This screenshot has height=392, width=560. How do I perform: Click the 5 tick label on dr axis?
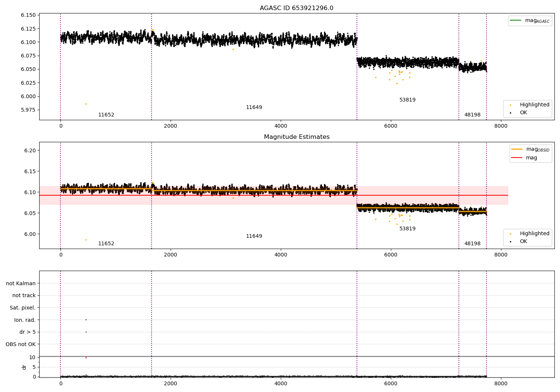coord(34,367)
